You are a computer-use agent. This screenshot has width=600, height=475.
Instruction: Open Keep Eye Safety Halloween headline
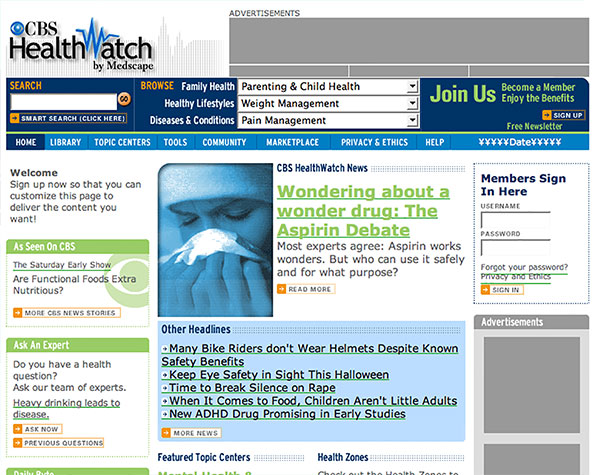point(275,375)
